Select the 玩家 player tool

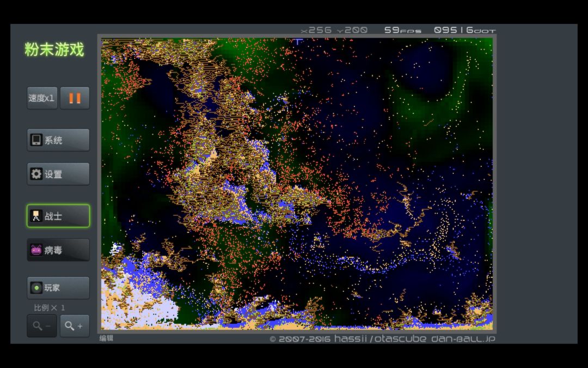click(x=58, y=288)
